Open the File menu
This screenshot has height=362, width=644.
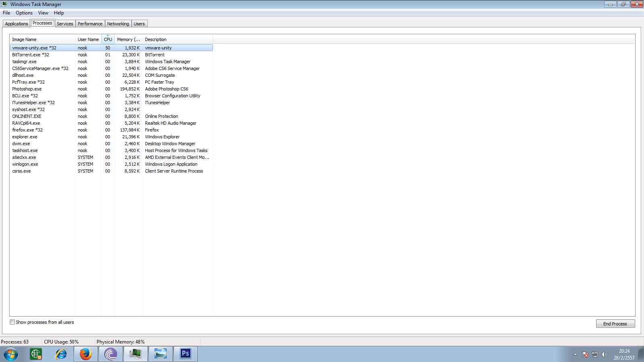point(6,13)
